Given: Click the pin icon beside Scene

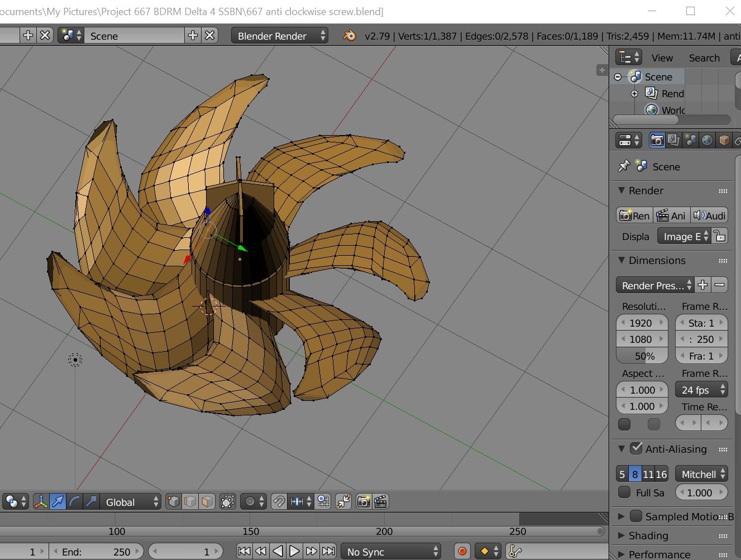Looking at the screenshot, I should tap(624, 166).
